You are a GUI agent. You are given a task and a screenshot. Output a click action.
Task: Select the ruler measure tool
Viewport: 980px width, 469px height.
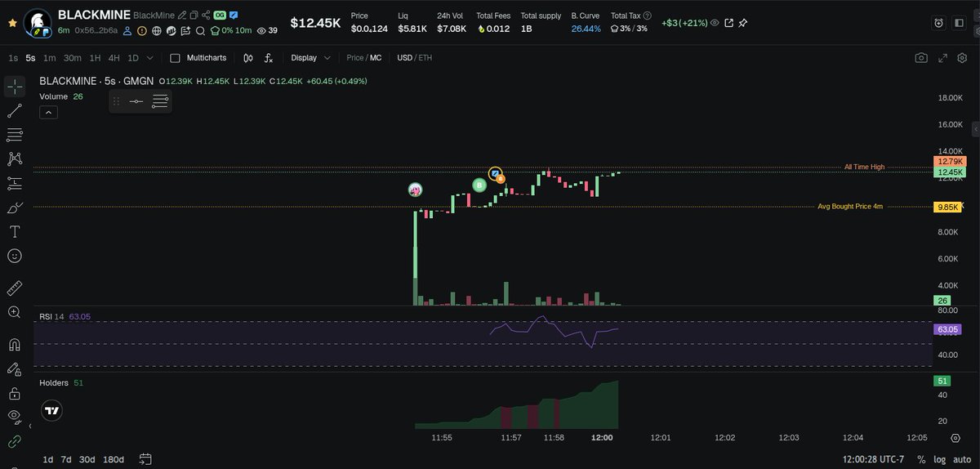pyautogui.click(x=15, y=288)
